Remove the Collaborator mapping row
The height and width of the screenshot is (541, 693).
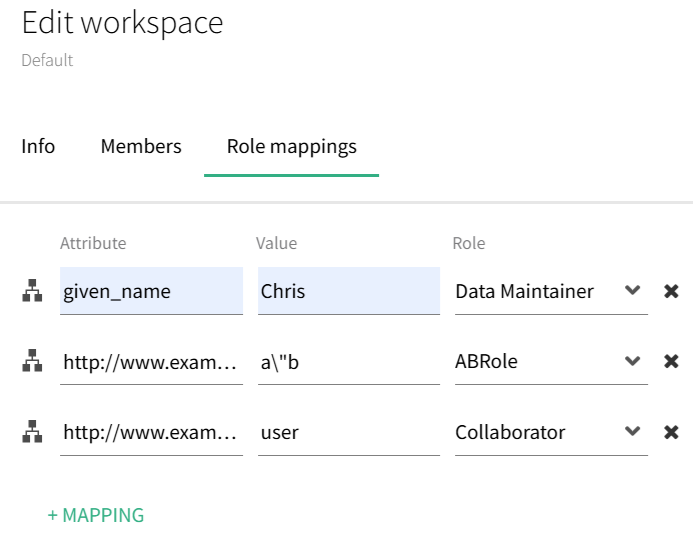(671, 432)
